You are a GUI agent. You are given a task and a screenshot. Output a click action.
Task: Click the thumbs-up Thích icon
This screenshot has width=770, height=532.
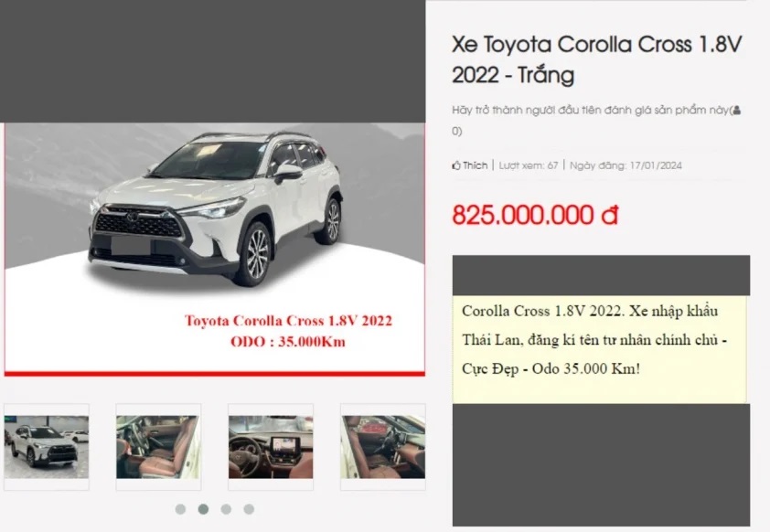pyautogui.click(x=455, y=165)
